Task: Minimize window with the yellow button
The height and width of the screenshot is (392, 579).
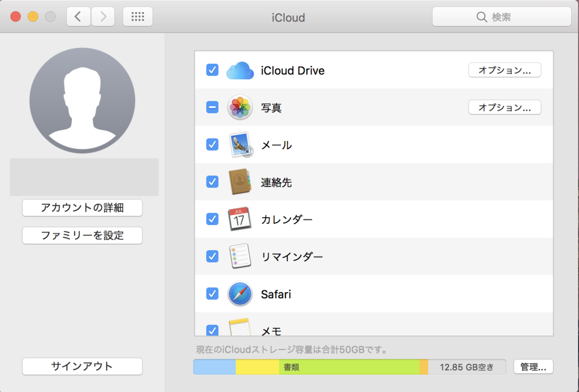Action: click(33, 16)
